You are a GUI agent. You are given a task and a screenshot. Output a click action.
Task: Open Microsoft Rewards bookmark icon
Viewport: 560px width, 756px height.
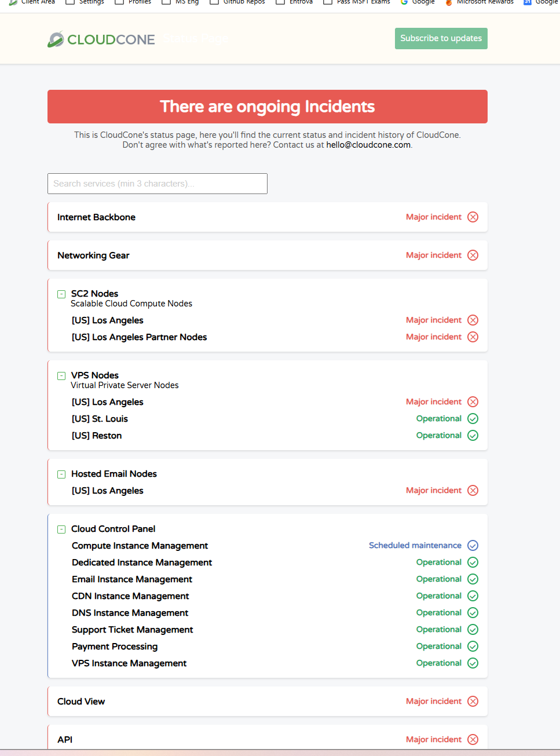[449, 2]
